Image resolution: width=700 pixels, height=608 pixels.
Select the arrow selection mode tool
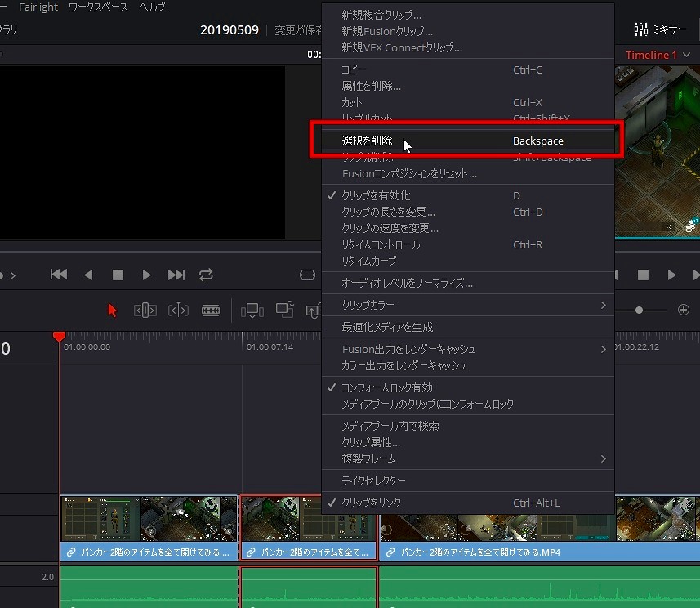click(x=113, y=311)
